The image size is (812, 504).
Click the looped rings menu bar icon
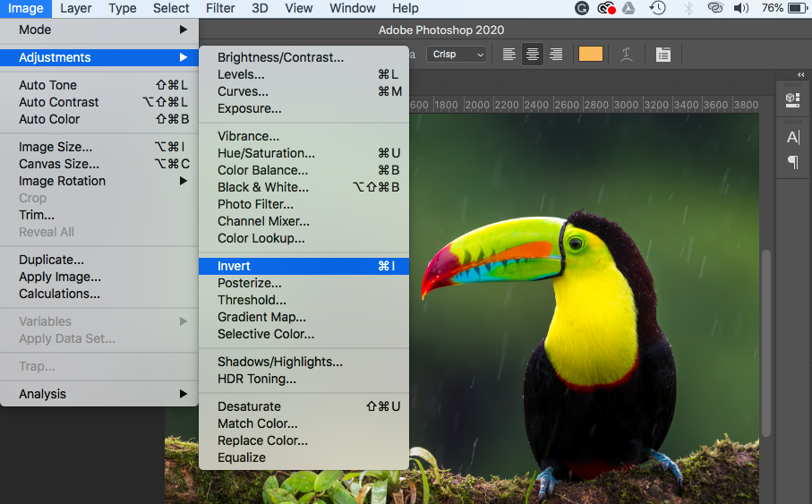715,8
